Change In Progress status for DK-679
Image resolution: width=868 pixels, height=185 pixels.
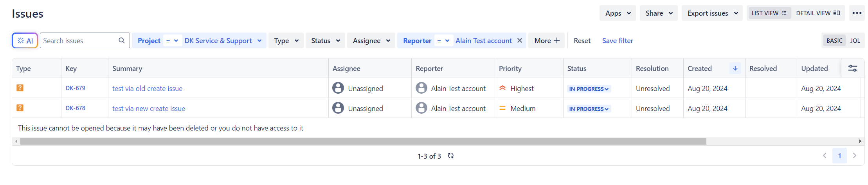tap(589, 89)
